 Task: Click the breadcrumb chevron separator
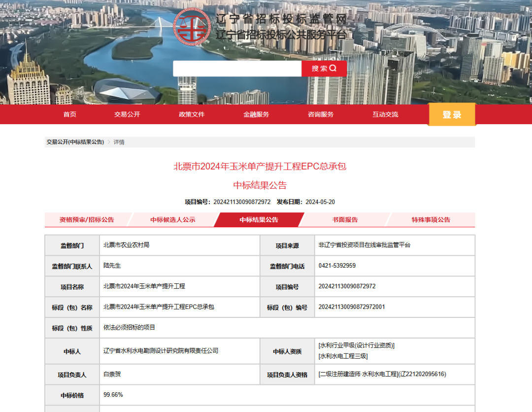point(109,142)
